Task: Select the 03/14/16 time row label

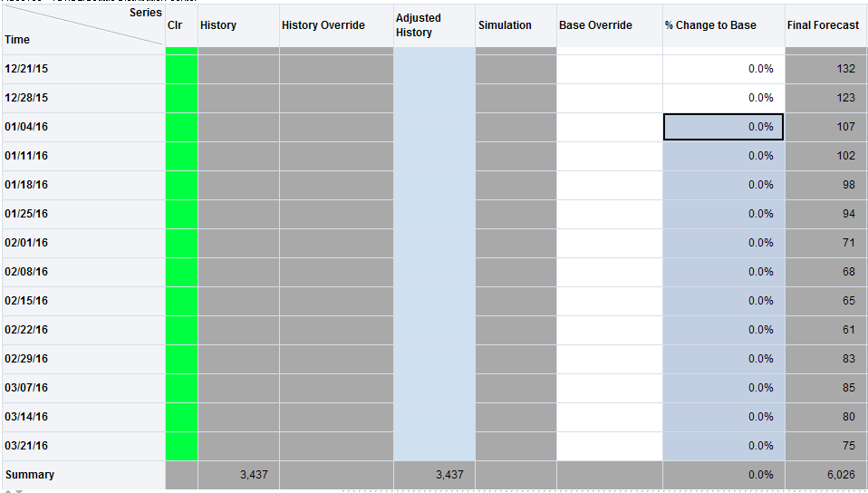Action: (83, 417)
